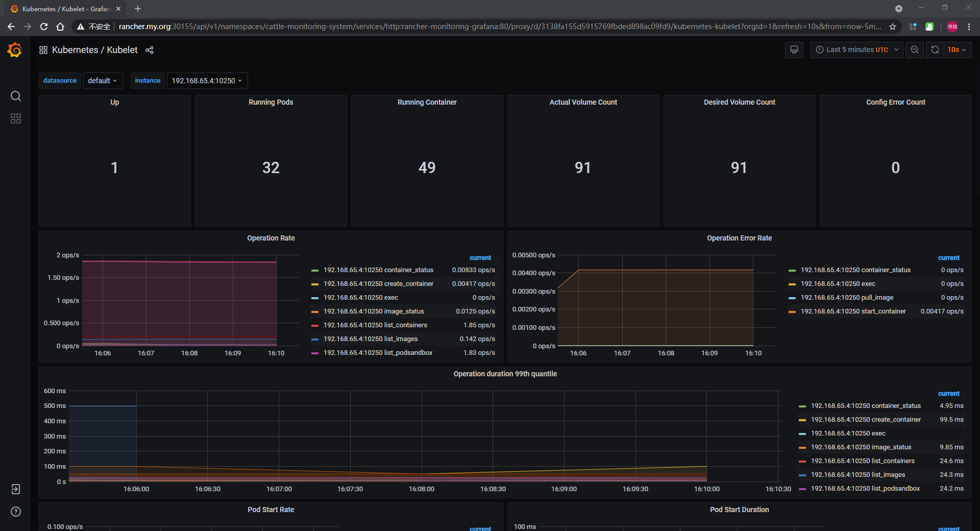The image size is (980, 531).
Task: Click the datasource variable label
Action: [60, 81]
